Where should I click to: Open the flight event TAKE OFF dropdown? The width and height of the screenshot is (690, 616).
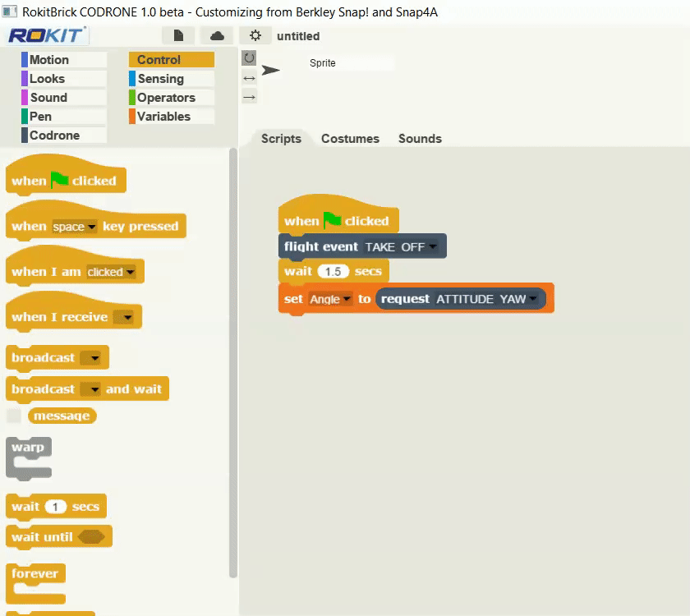coord(401,247)
